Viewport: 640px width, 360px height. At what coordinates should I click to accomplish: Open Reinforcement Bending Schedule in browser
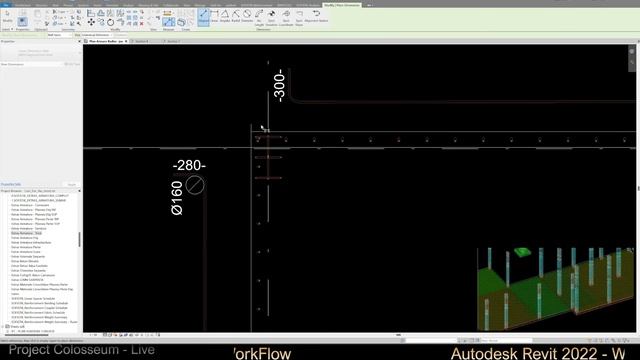tap(40, 303)
